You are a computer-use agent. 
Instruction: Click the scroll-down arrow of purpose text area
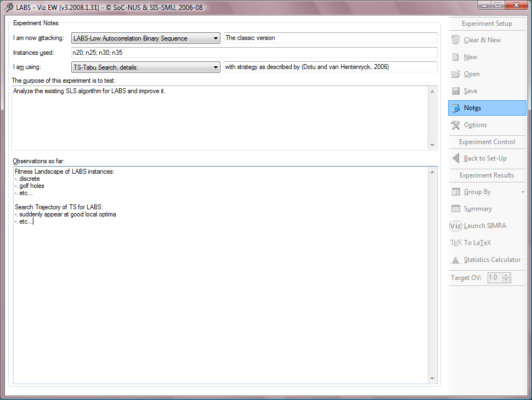tap(432, 145)
